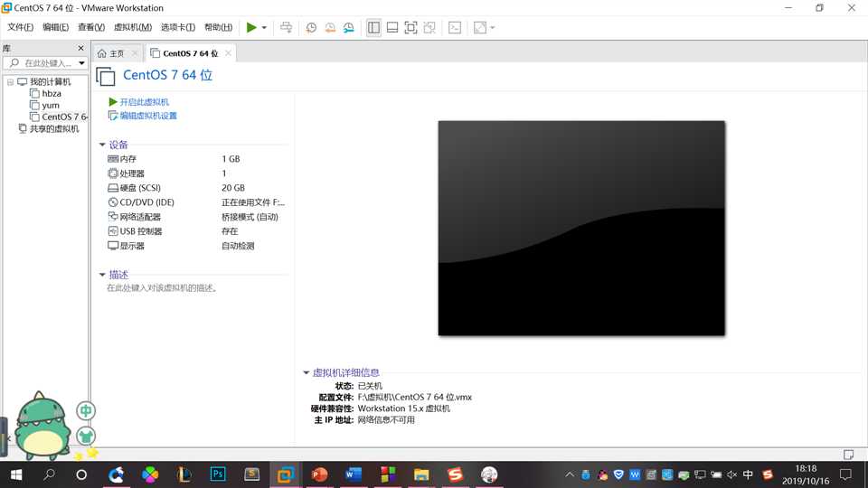Collapse the 设备 devices section
The image size is (868, 488).
102,145
